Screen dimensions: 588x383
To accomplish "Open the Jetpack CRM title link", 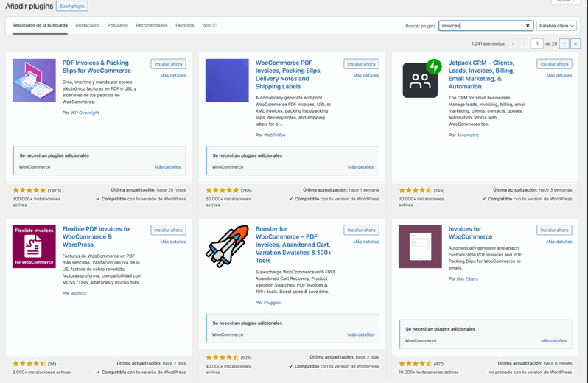I will point(481,74).
